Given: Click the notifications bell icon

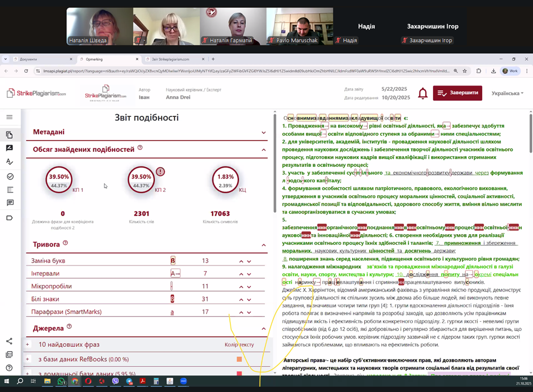Looking at the screenshot, I should pos(423,93).
